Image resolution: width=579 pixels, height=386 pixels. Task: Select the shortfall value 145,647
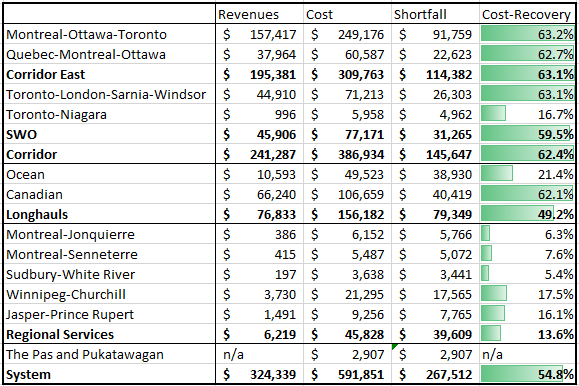[x=449, y=154]
